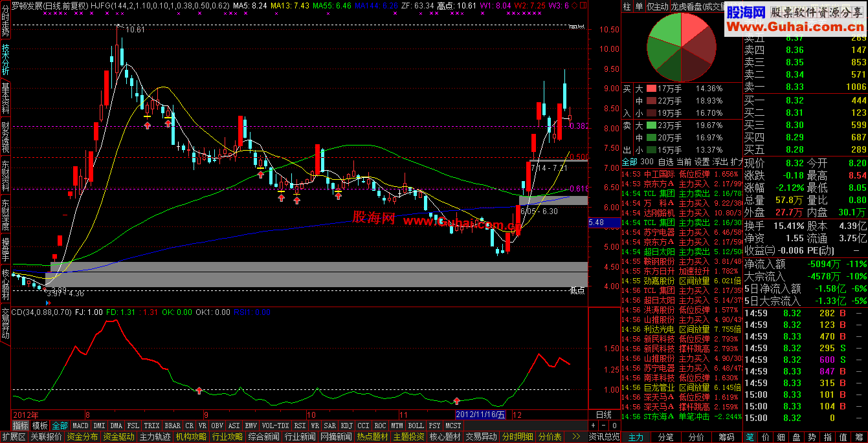Select the BOLL indicator
Viewport: 868px width, 443px height.
[x=416, y=426]
